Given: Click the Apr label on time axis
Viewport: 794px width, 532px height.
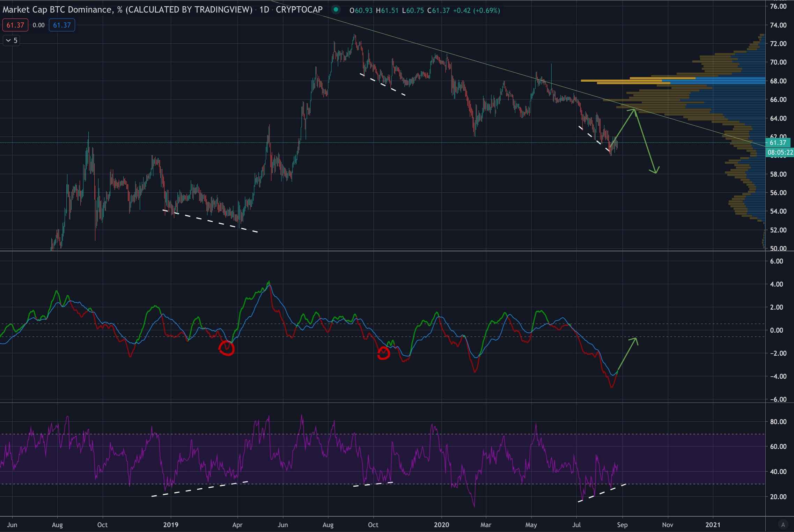Looking at the screenshot, I should tap(237, 525).
